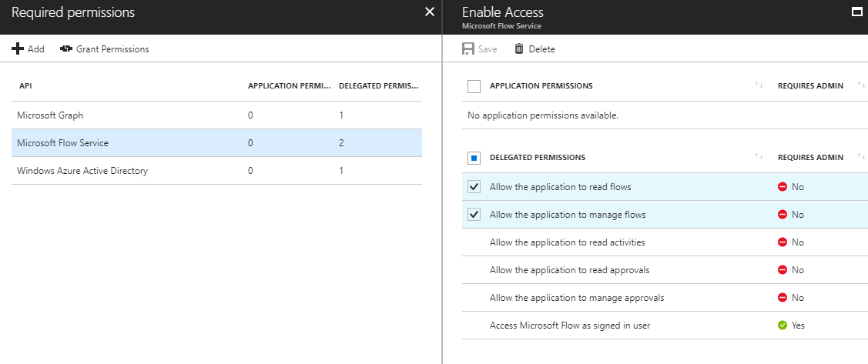
Task: Click the Add plus icon
Action: click(x=18, y=49)
